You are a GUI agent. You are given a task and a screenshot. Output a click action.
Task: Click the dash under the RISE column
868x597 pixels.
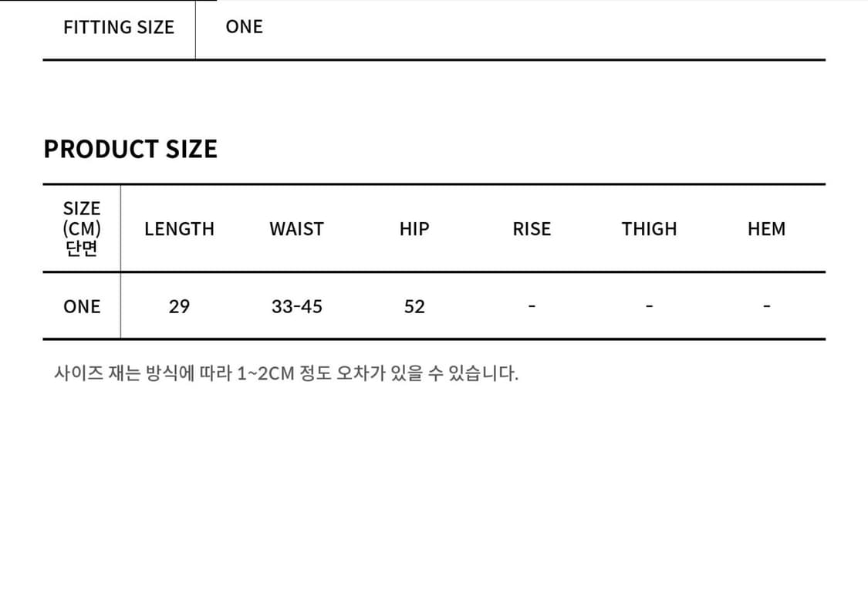[532, 306]
